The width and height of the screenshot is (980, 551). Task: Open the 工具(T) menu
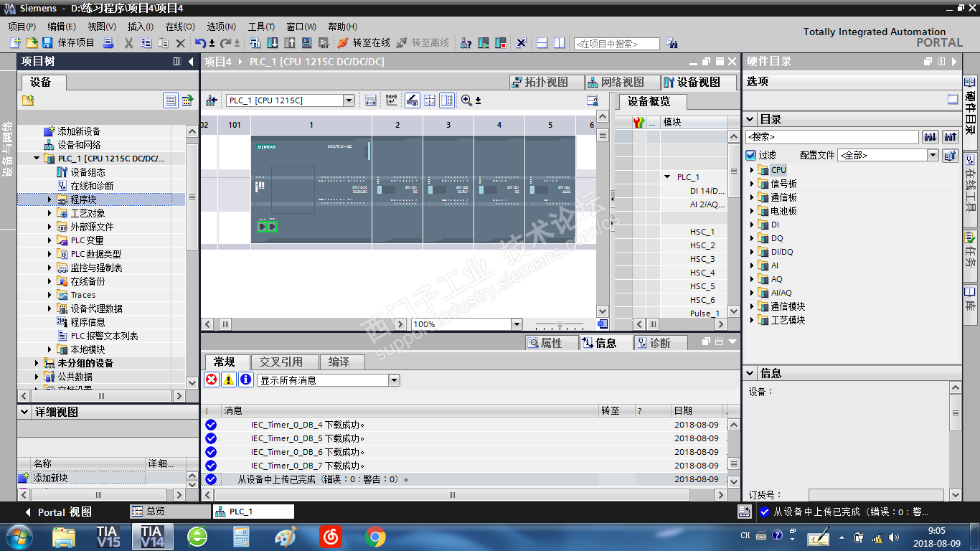[x=261, y=27]
